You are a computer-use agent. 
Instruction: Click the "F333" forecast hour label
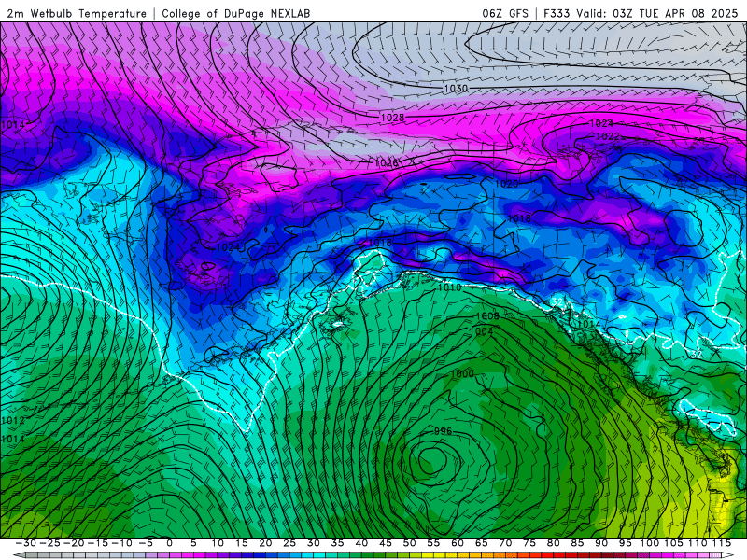(x=557, y=14)
